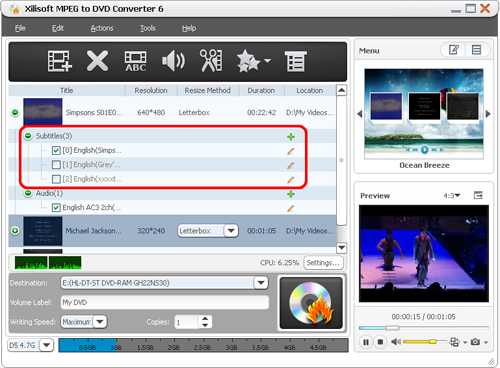Check the [0] English(Simps subtitle checkbox
The width and height of the screenshot is (500, 368).
coord(56,151)
